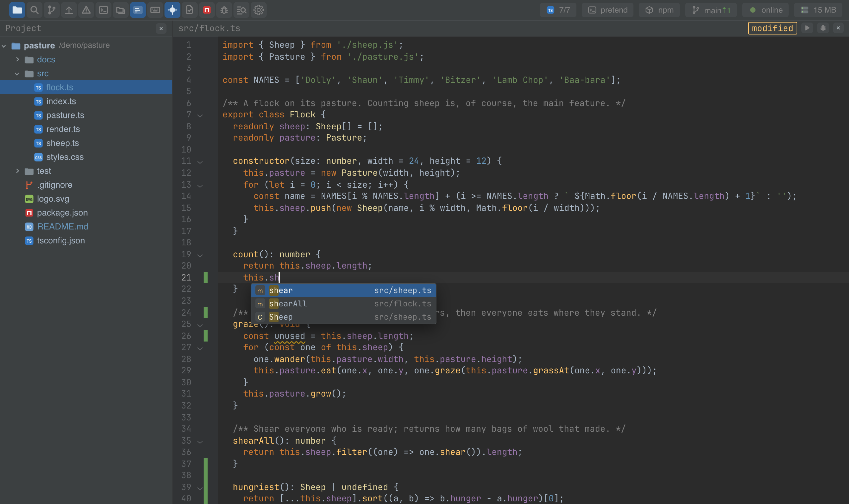The height and width of the screenshot is (504, 849).
Task: Click the search magnifier toolbar icon
Action: pyautogui.click(x=34, y=10)
